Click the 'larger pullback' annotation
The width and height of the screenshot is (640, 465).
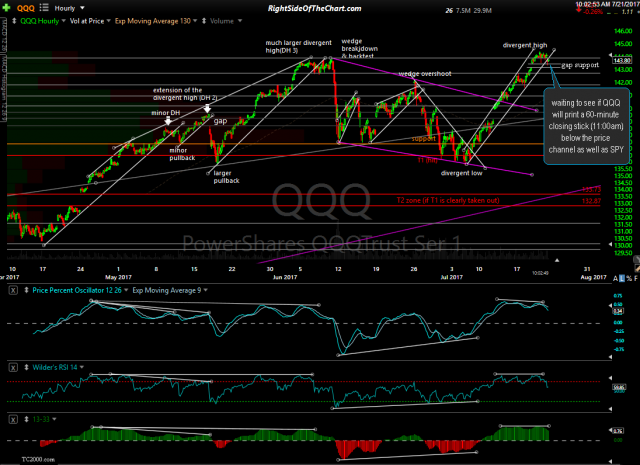tap(226, 177)
